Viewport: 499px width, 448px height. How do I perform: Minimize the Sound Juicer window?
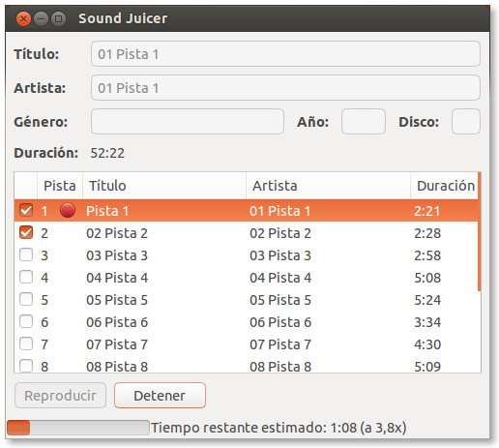pyautogui.click(x=41, y=18)
